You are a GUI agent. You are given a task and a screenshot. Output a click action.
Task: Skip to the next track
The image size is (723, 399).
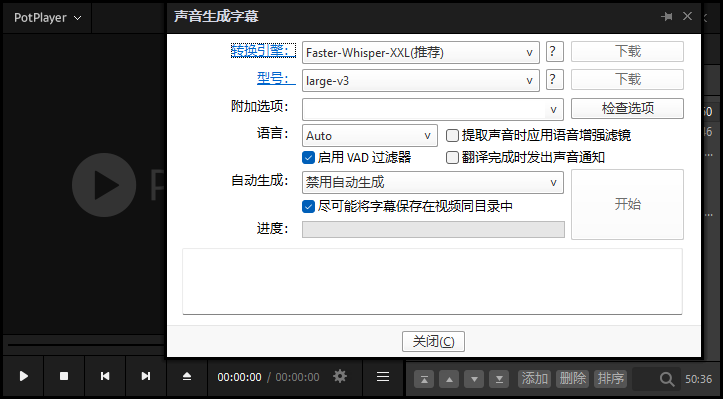click(x=146, y=376)
